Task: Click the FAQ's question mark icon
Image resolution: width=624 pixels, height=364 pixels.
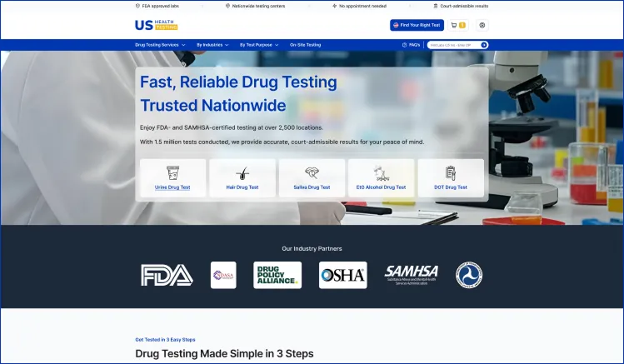Action: [x=404, y=45]
